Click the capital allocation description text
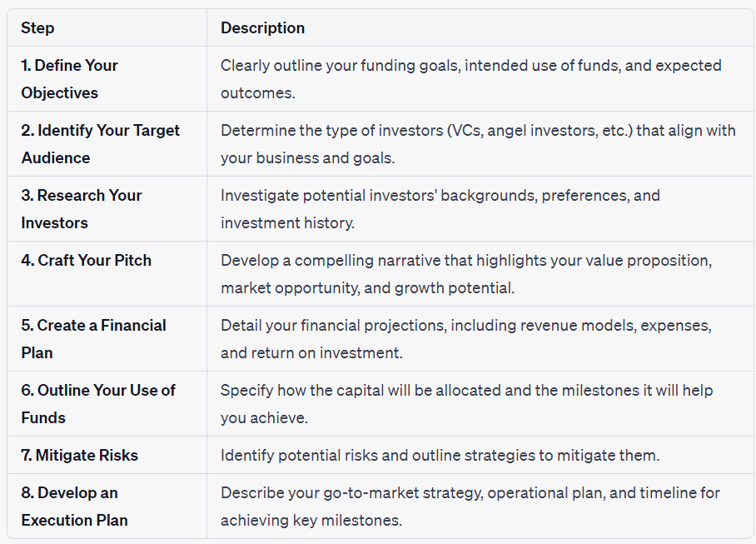Screen dimensions: 756x544 click(467, 404)
